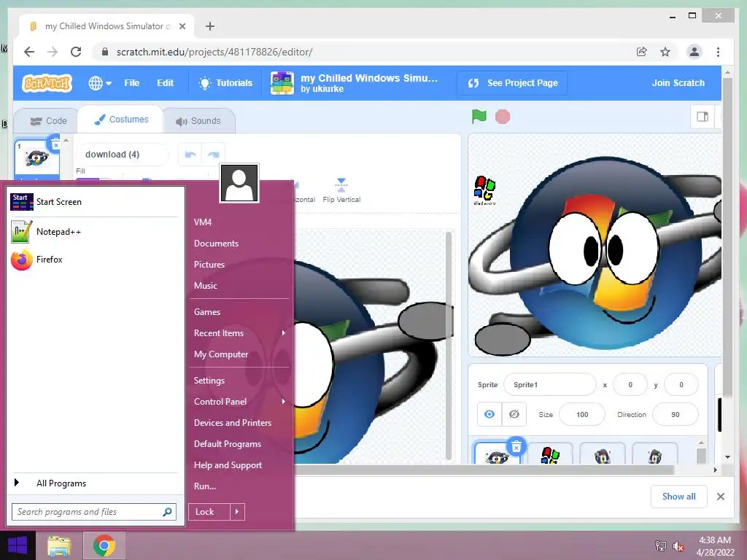Open the Edit menu

click(166, 83)
